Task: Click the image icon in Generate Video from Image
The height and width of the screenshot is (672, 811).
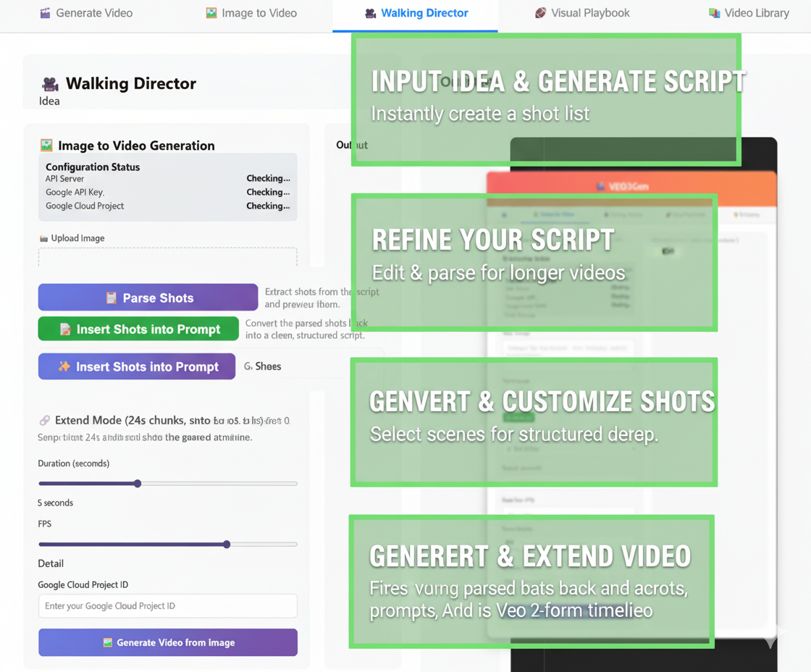Action: [107, 642]
